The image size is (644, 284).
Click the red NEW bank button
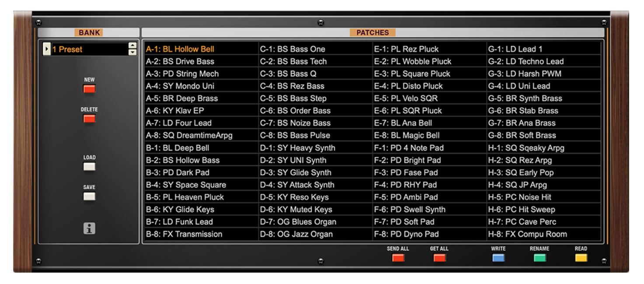click(x=89, y=89)
